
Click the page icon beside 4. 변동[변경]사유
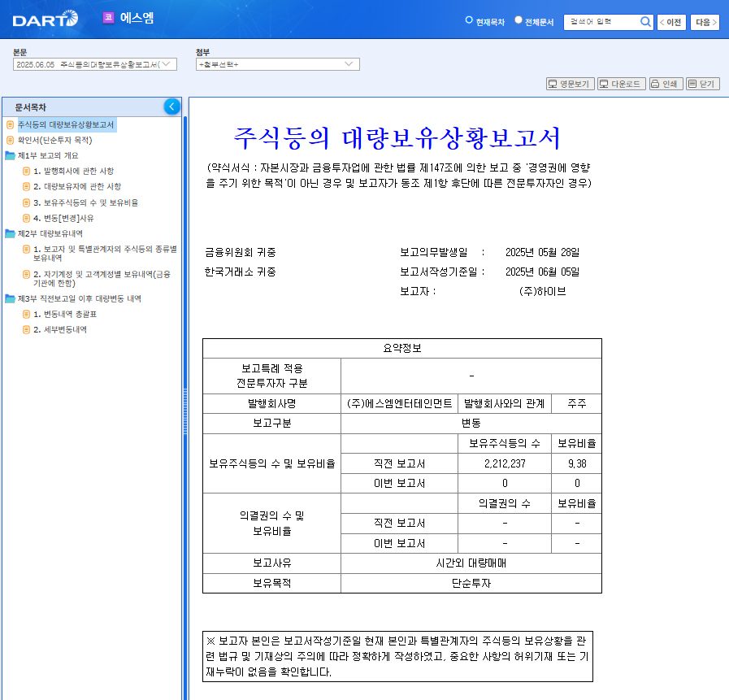(27, 218)
